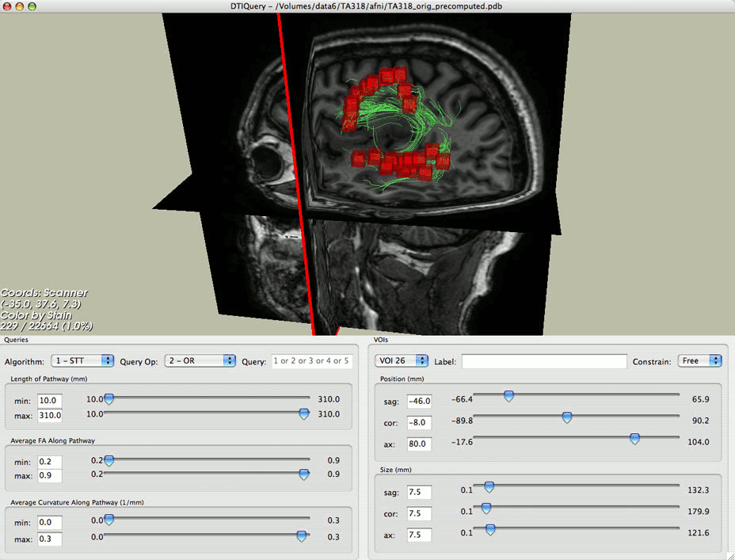Click the VOI Label input field
This screenshot has height=560, width=735.
[544, 361]
